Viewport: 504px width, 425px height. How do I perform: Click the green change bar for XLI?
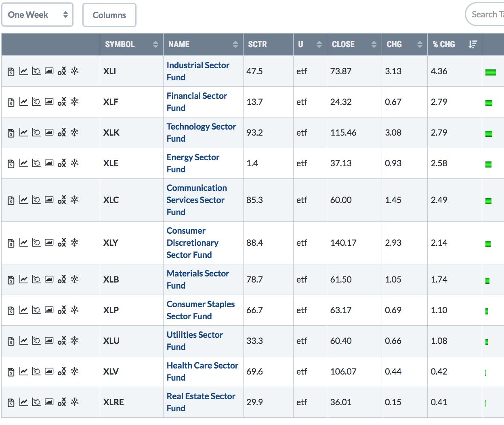(490, 72)
